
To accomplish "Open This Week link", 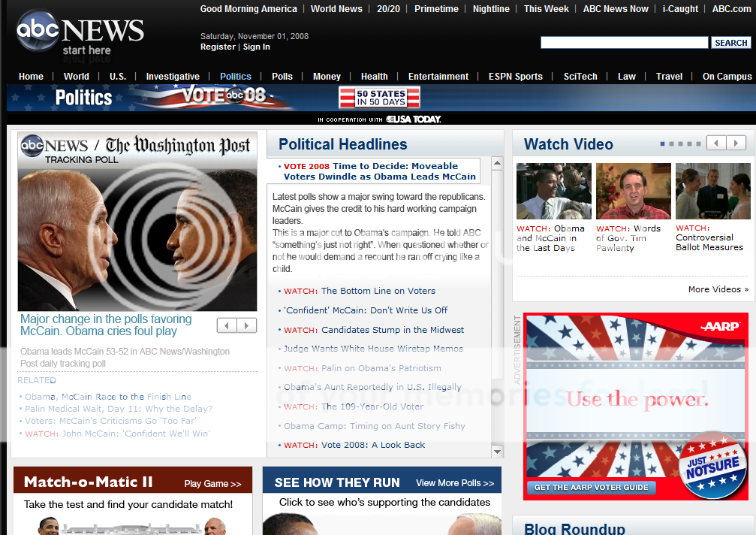I will [x=547, y=9].
